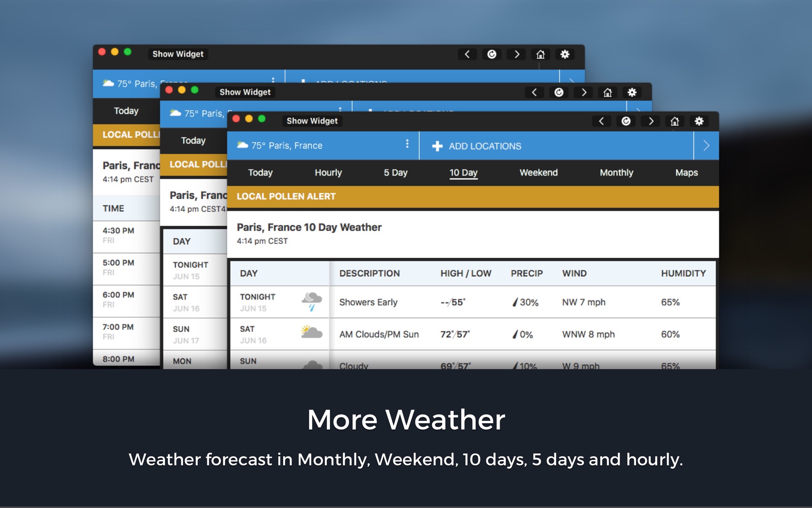
Task: Expand locations with right chevron arrow
Action: click(706, 146)
